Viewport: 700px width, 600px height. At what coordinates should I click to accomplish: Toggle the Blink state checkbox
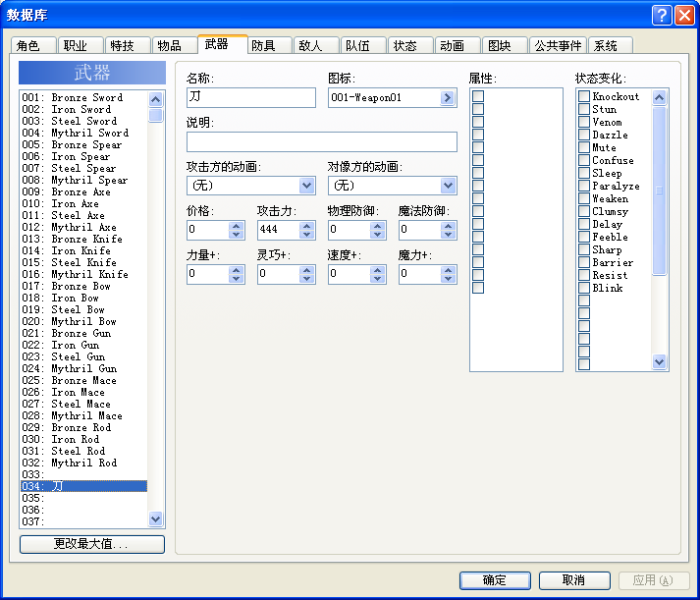584,288
